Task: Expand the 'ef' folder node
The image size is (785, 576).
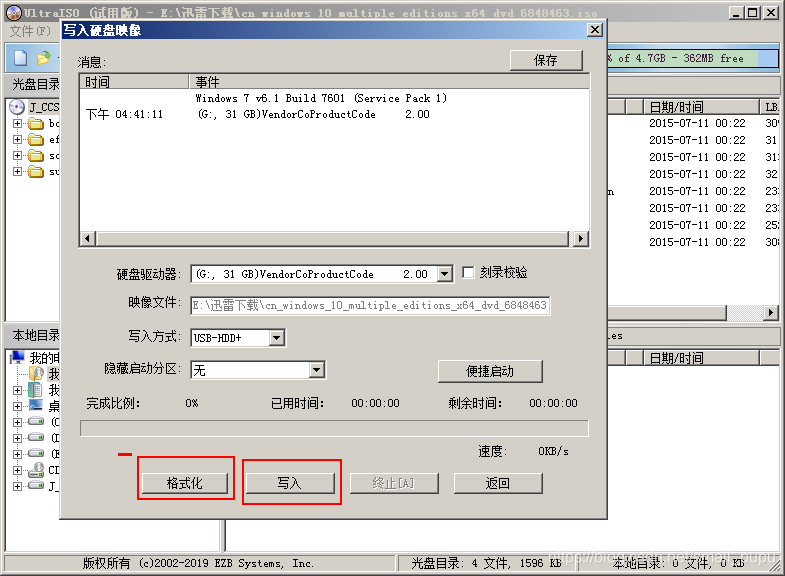Action: [x=18, y=139]
